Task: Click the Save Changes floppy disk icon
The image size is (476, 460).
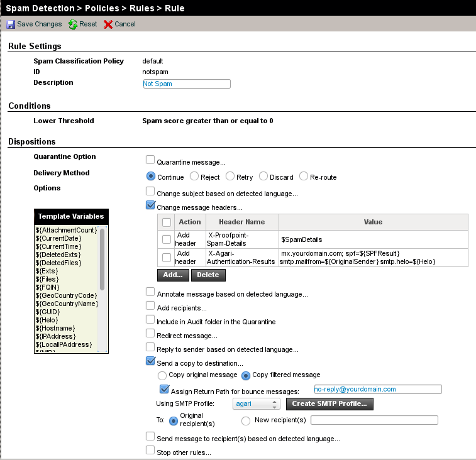Action: pos(11,25)
